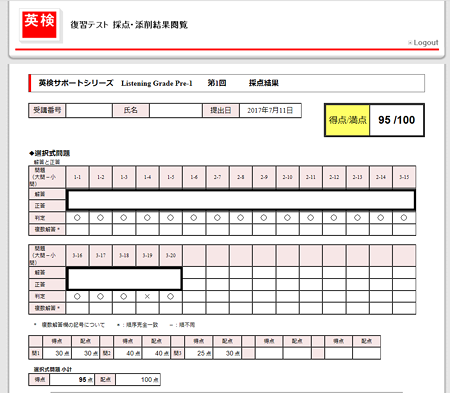Click the X wrong-answer mark under question 3-19
The width and height of the screenshot is (450, 393).
[147, 296]
